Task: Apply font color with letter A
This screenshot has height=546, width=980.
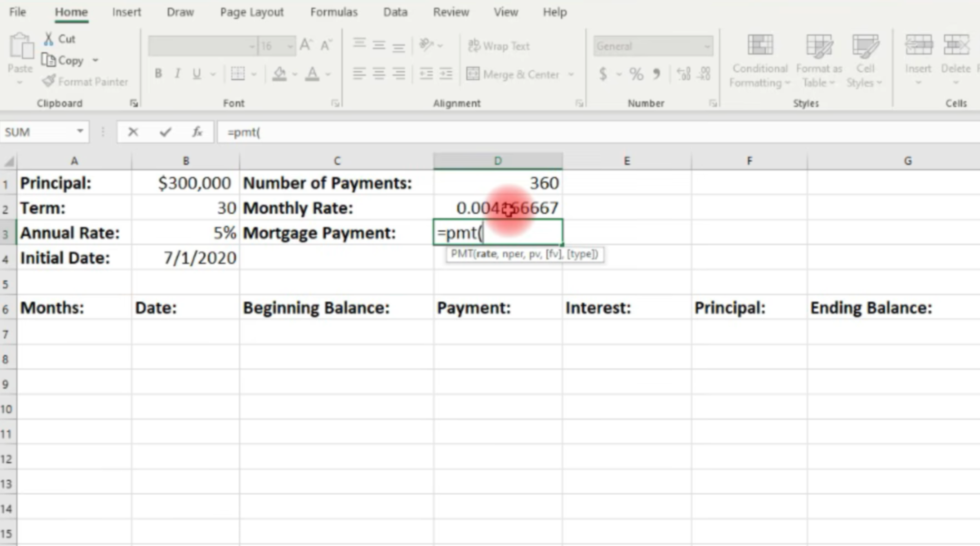Action: (312, 73)
